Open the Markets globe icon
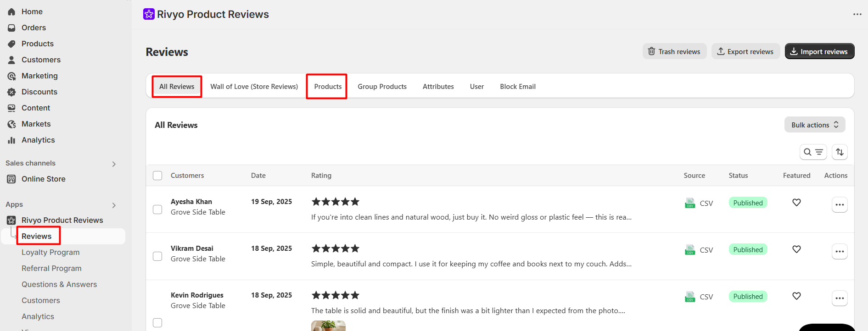The height and width of the screenshot is (331, 868). click(11, 124)
